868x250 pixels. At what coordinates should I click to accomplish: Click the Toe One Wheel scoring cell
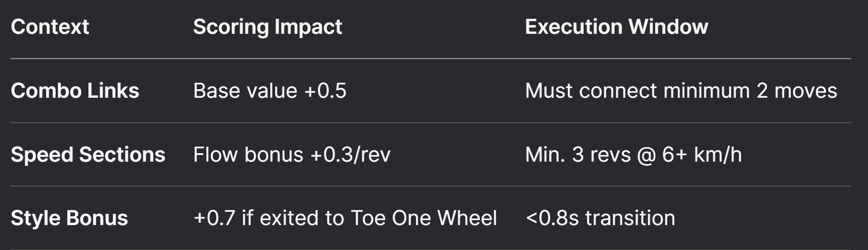click(345, 218)
